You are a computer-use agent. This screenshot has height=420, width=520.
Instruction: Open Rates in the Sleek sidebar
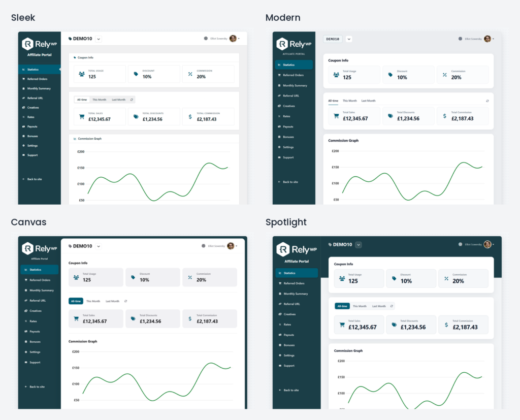point(40,117)
